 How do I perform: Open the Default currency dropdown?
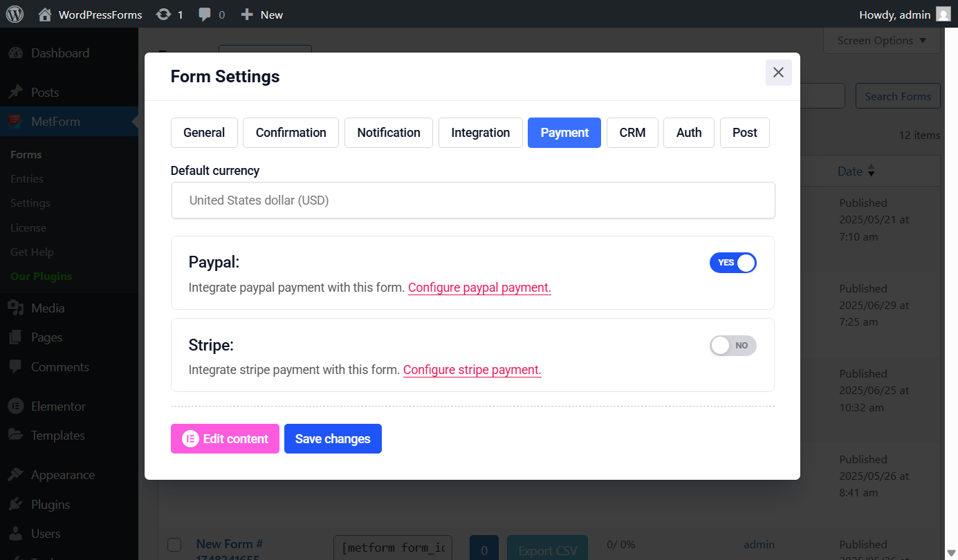point(473,200)
